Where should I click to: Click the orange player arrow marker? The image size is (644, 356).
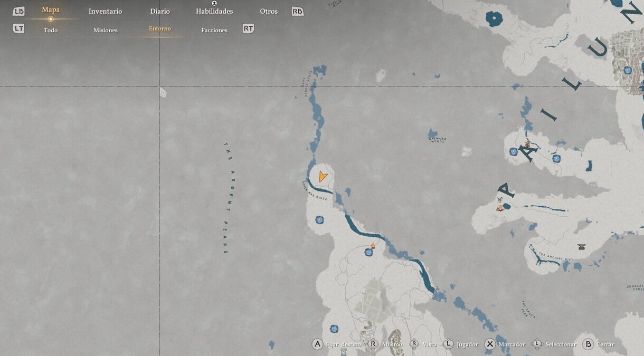tap(323, 177)
